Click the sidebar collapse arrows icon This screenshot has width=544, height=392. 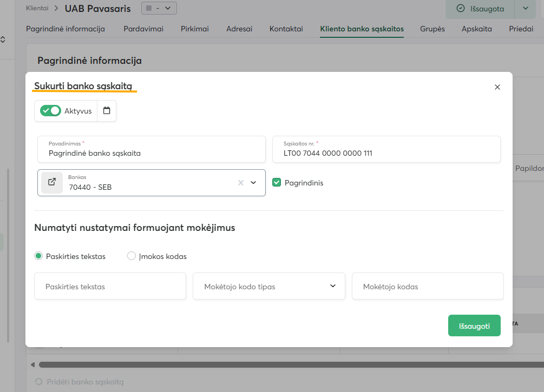[x=3, y=39]
